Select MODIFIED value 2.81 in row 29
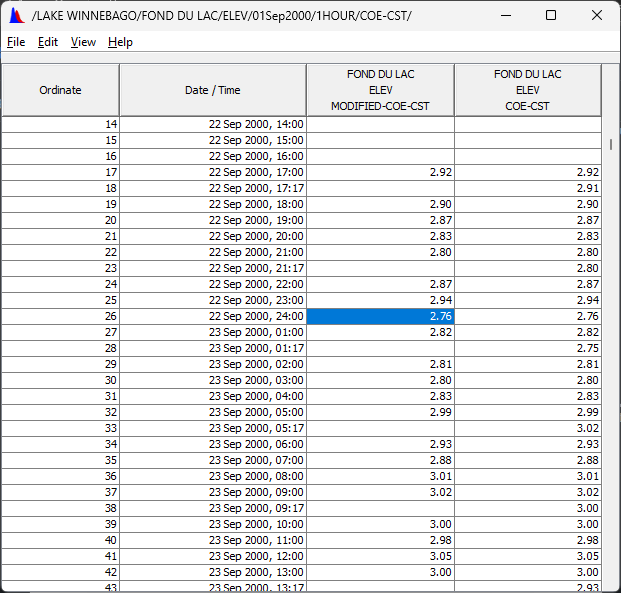The image size is (621, 593). click(x=380, y=364)
